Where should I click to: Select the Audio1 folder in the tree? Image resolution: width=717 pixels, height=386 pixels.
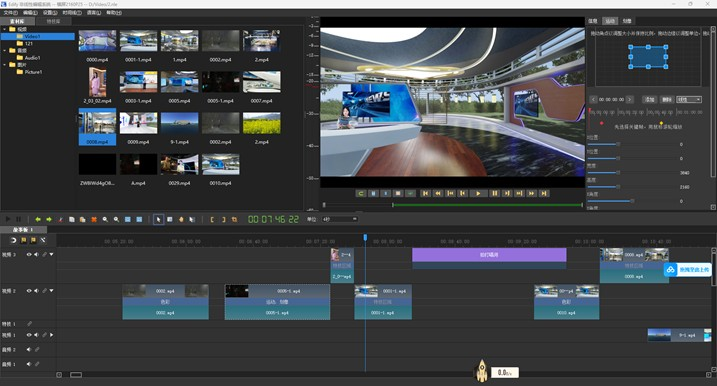(32, 58)
